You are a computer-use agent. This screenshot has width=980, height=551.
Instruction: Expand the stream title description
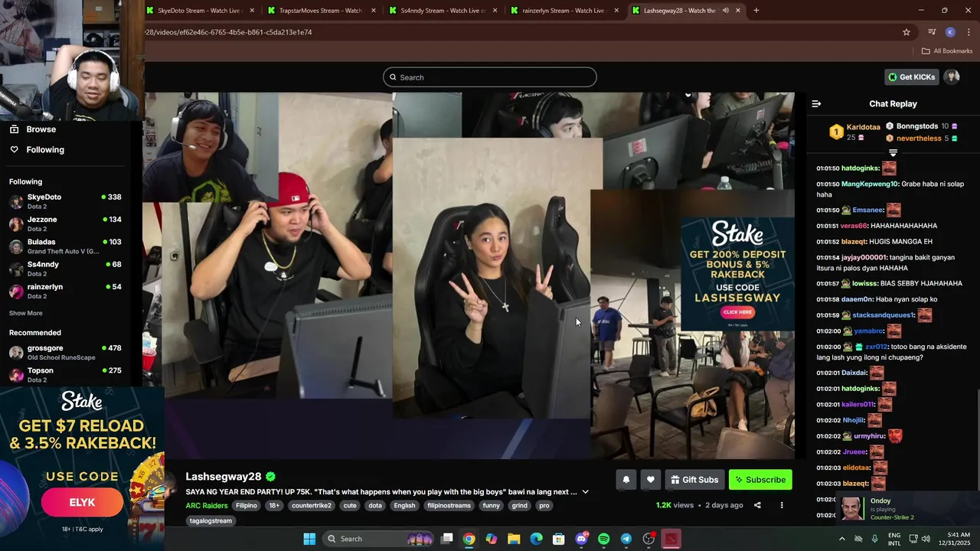tap(585, 492)
